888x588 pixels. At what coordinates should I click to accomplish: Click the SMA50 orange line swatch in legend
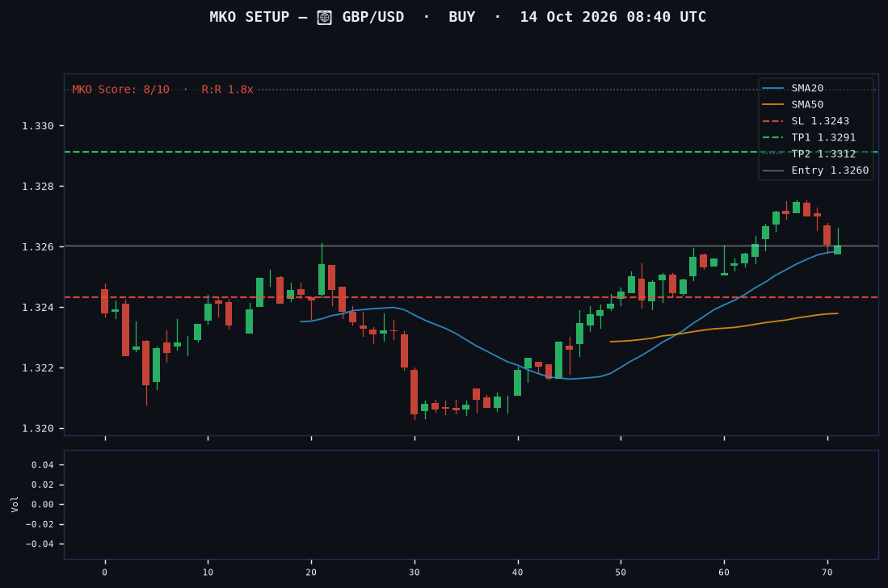pyautogui.click(x=773, y=105)
